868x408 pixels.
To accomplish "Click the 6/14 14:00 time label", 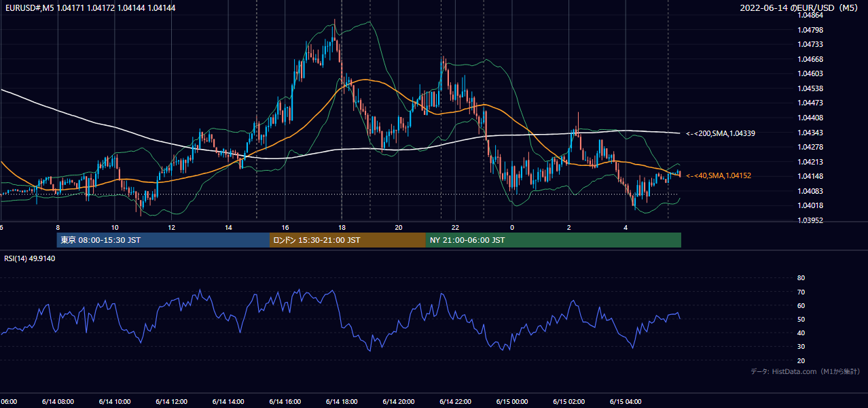I will 228,401.
